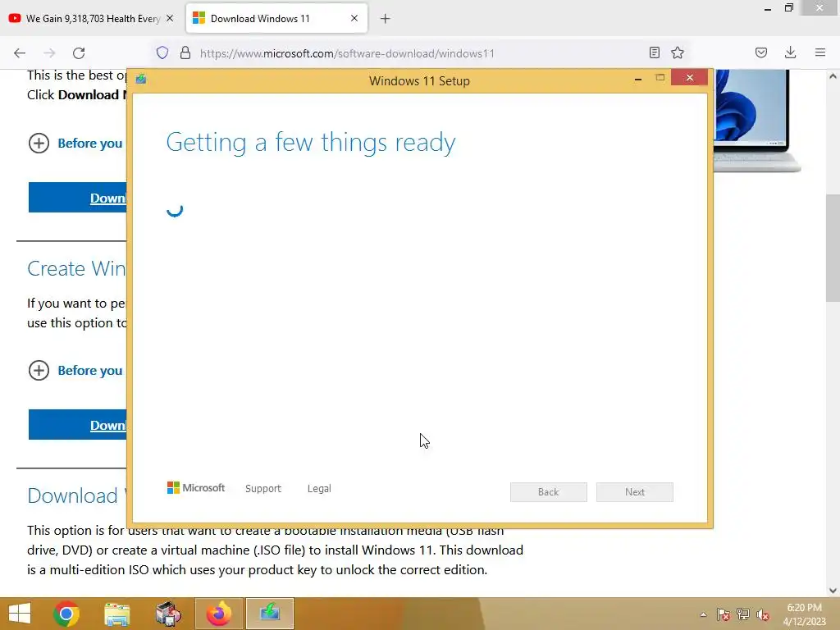
Task: Open File Explorer from taskbar
Action: coord(116,614)
